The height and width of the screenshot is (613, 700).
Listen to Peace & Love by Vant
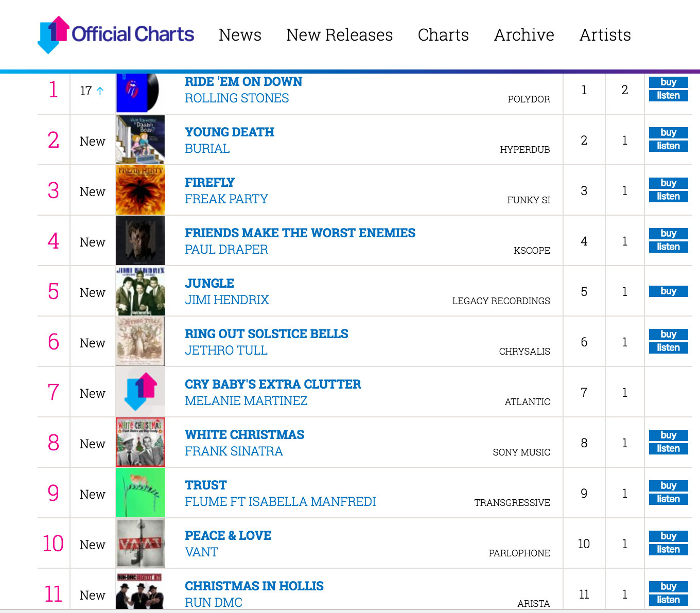tap(668, 550)
